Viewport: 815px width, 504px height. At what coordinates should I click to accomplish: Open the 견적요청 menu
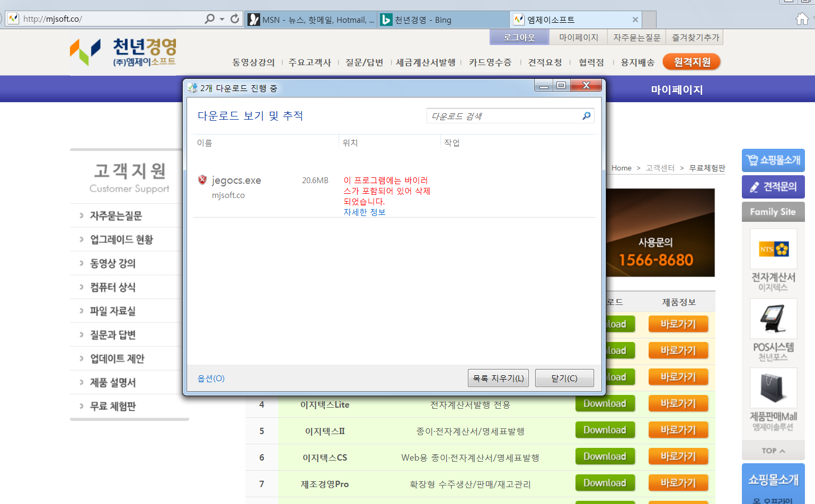point(545,62)
